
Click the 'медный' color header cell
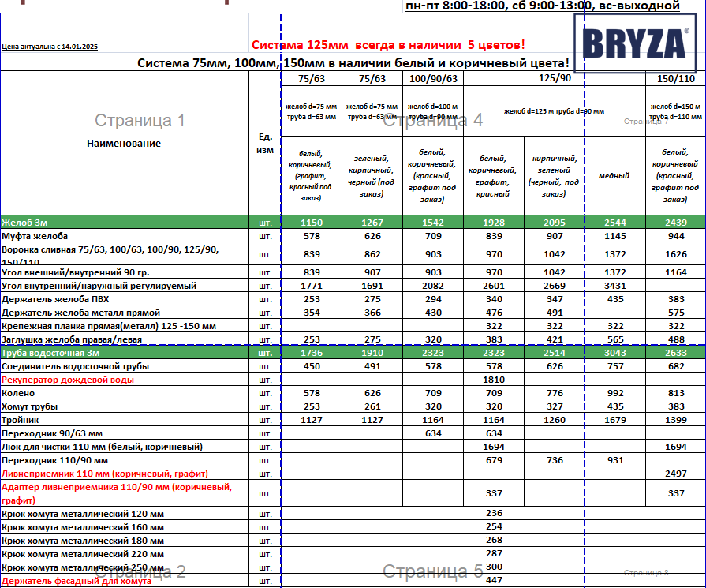point(614,176)
